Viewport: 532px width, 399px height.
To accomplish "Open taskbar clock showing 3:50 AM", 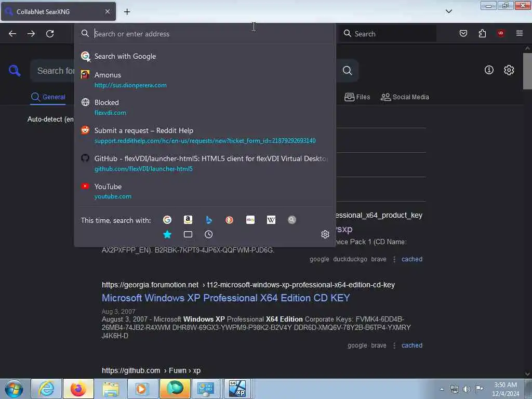I will tap(506, 389).
